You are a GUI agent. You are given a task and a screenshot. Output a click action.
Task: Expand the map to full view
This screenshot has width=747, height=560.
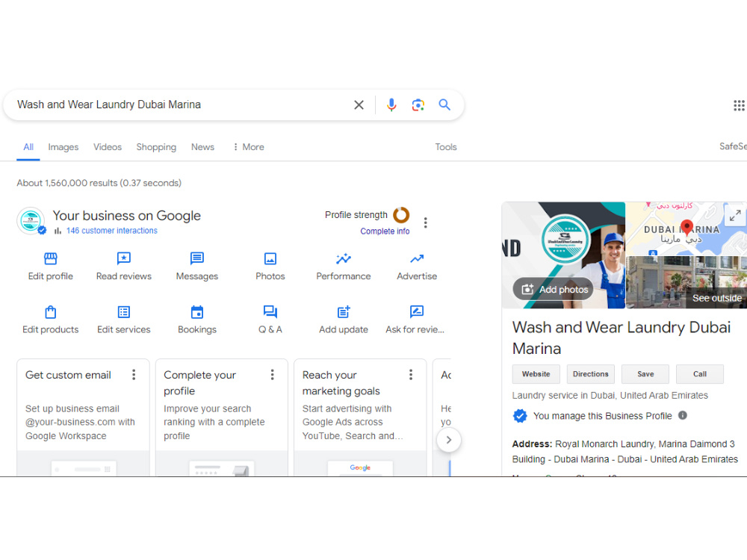pos(735,216)
